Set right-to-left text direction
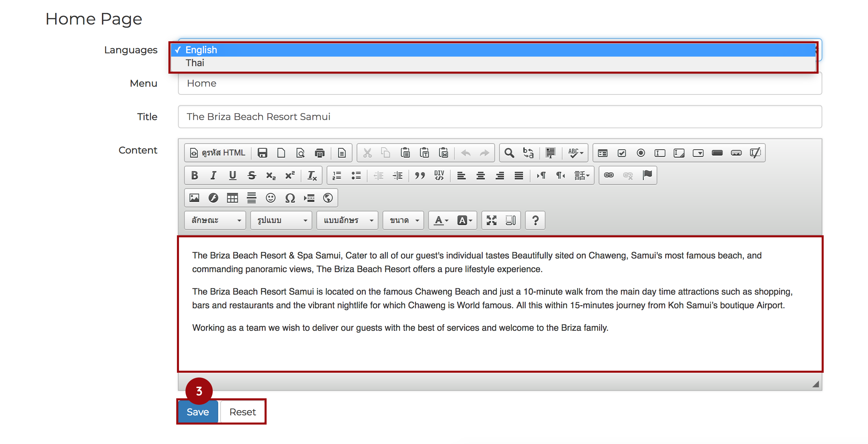This screenshot has width=868, height=444. (560, 175)
